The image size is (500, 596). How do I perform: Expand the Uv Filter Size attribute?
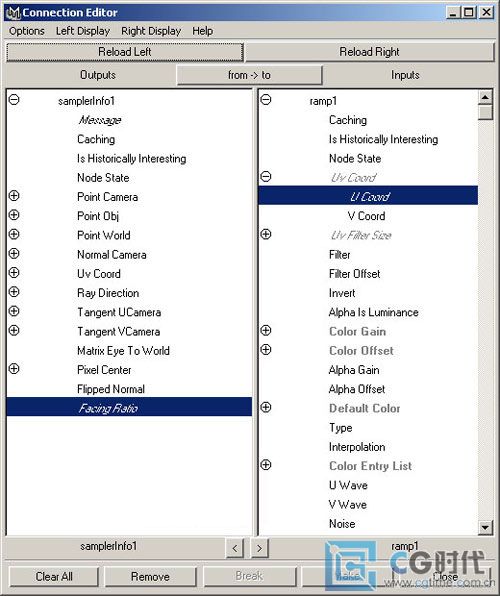266,235
